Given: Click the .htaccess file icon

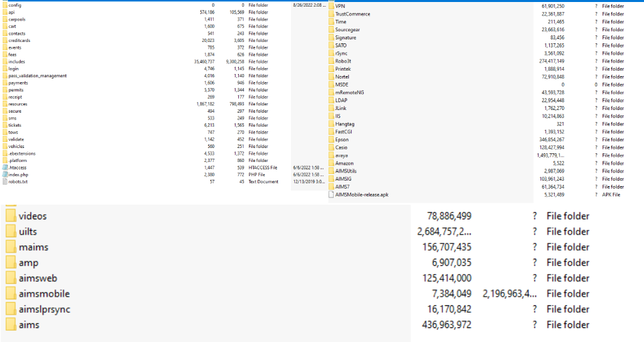Looking at the screenshot, I should [5, 168].
